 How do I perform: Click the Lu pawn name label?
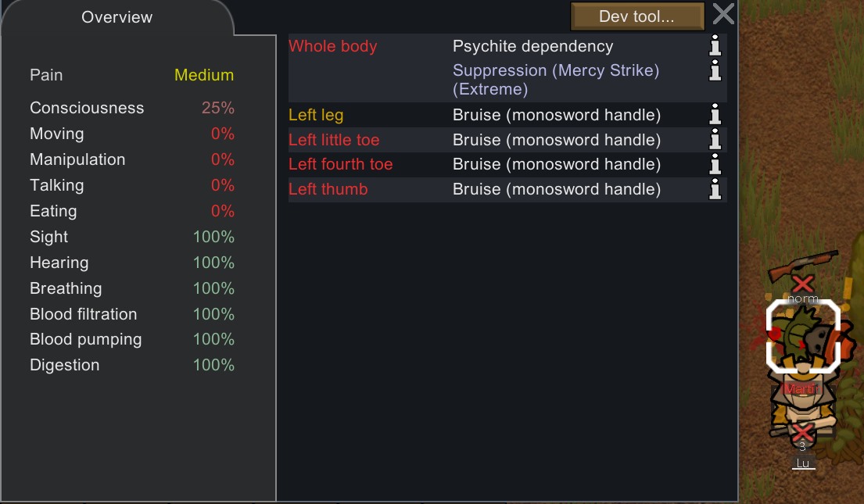click(803, 463)
